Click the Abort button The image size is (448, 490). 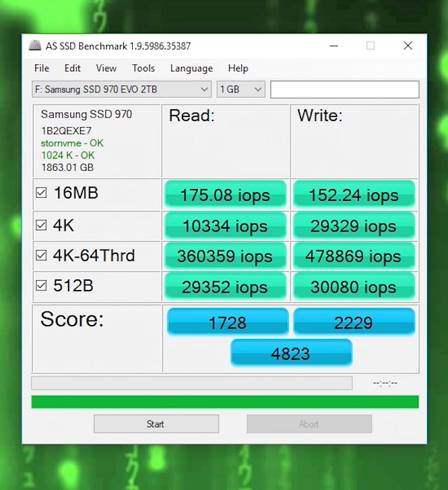click(309, 424)
